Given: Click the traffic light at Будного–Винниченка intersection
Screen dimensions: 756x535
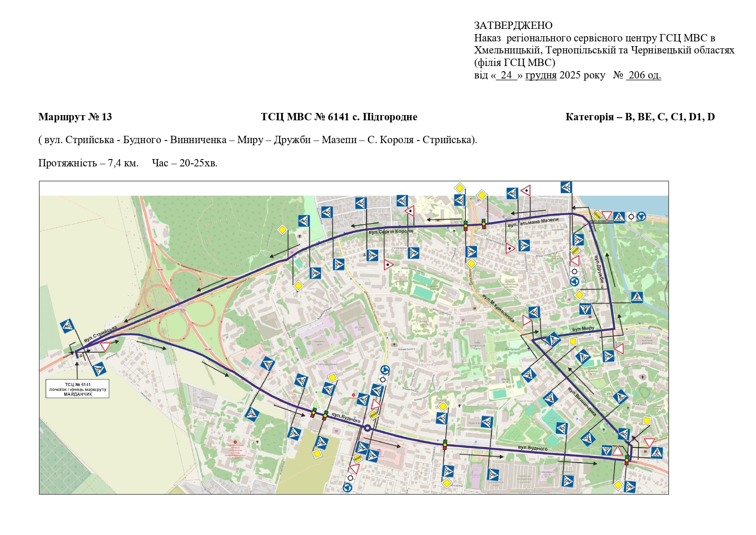Looking at the screenshot, I should click(627, 460).
